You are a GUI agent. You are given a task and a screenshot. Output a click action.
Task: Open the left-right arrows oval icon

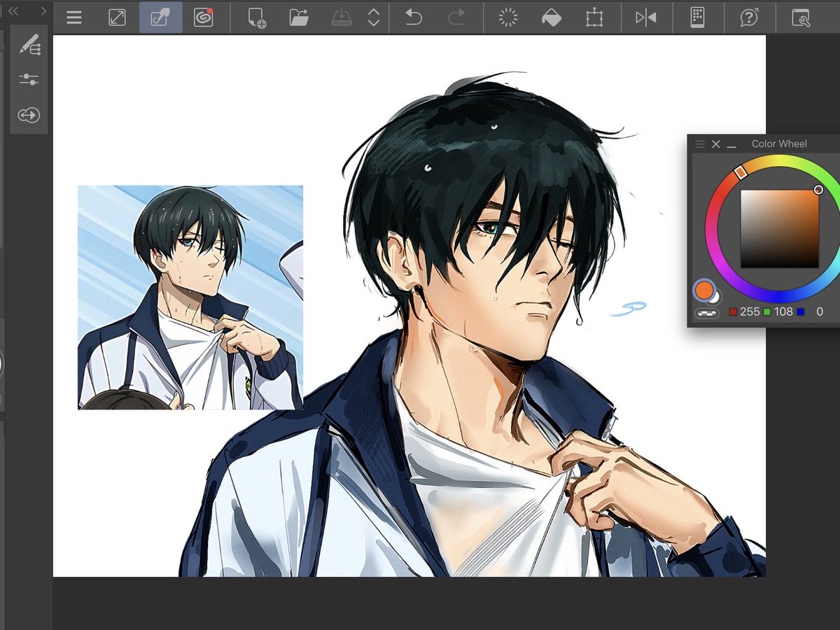click(29, 115)
